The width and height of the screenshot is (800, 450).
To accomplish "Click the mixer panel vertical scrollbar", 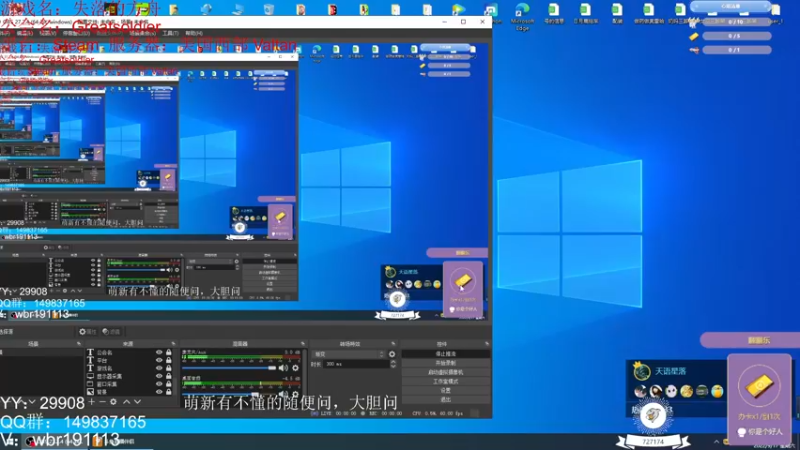I will click(305, 375).
